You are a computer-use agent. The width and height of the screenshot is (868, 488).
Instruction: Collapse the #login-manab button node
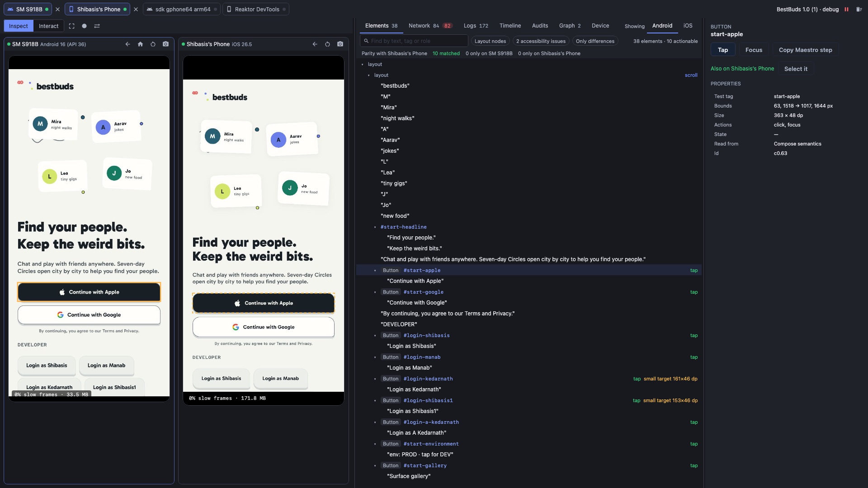[375, 357]
